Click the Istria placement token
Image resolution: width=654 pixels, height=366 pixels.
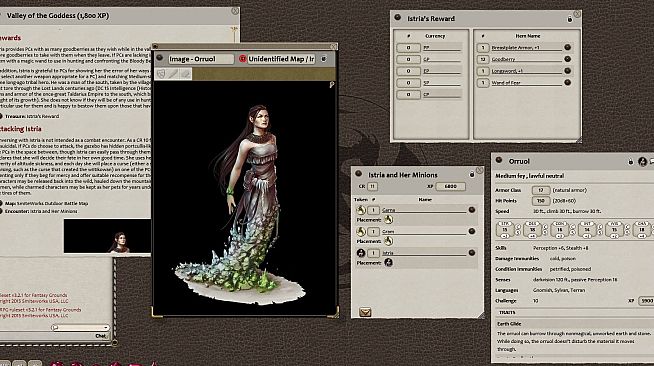[388, 263]
